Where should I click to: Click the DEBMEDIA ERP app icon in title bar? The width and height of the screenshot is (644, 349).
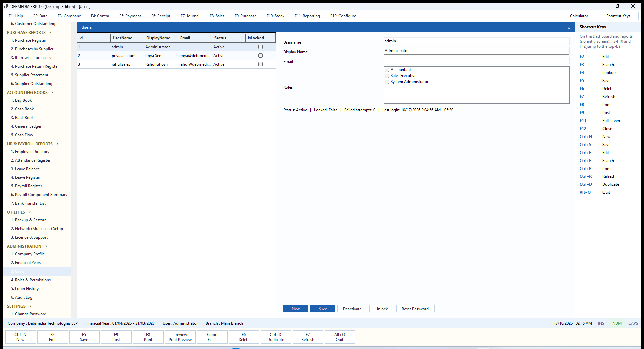6,6
